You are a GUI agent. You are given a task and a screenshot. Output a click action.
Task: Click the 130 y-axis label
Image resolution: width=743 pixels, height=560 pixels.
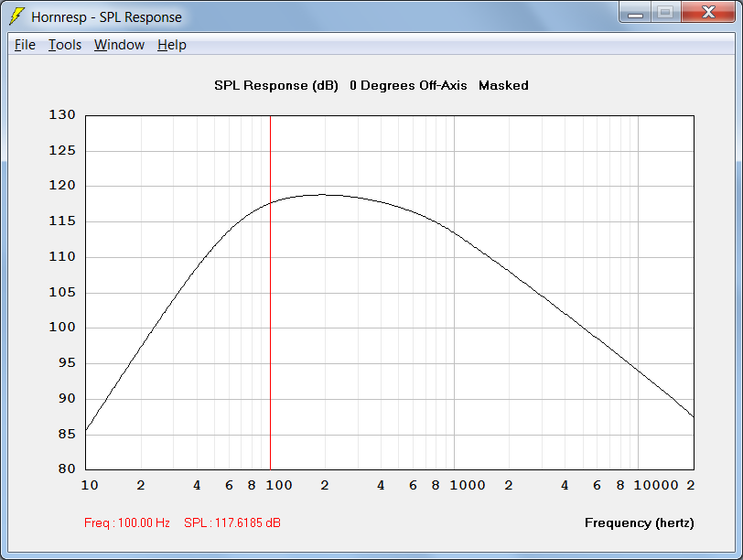[x=62, y=114]
